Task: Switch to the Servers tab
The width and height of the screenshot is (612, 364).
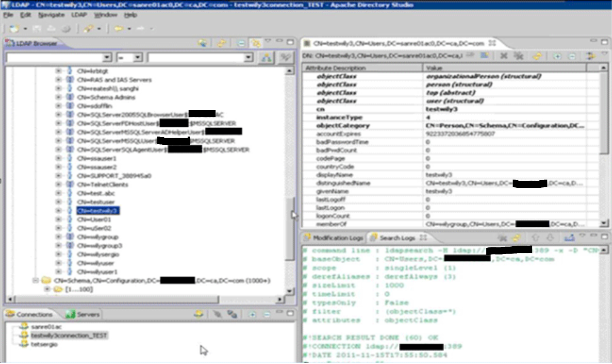Action: click(83, 314)
